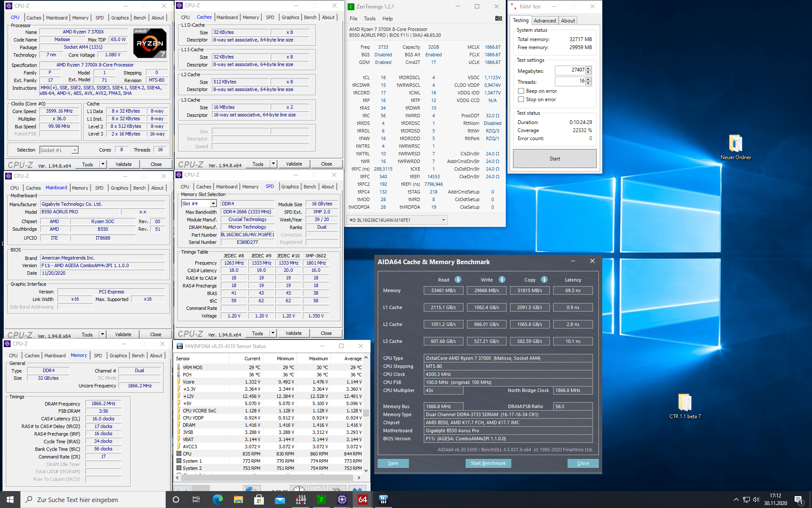Click the Megabytes spinner arrows in RAM Test
This screenshot has width=812, height=508.
(x=588, y=70)
